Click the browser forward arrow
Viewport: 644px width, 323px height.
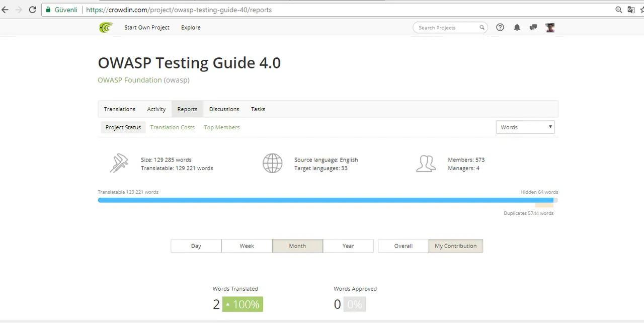[19, 10]
